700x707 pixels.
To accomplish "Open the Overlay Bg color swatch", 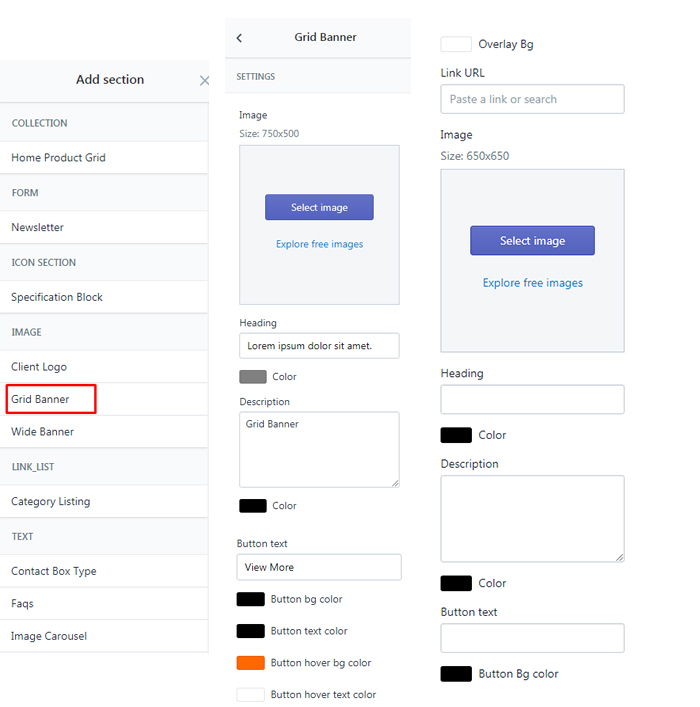I will pos(456,44).
